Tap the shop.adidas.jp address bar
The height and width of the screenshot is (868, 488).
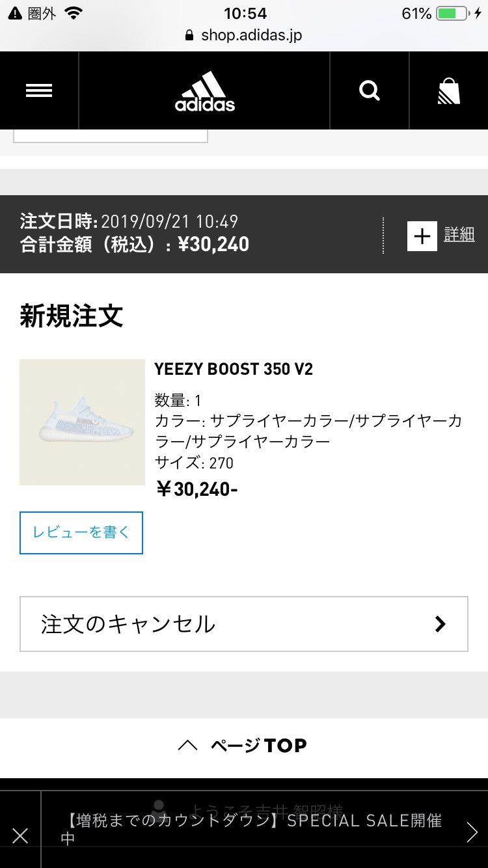point(244,35)
